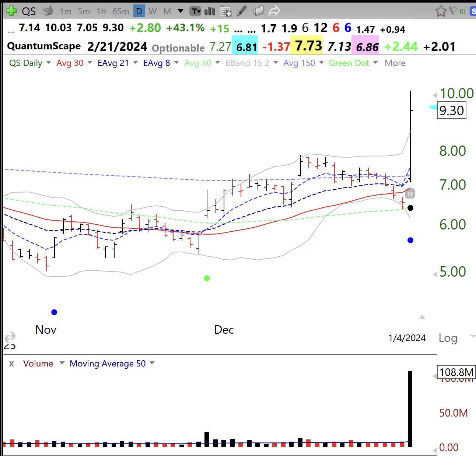The width and height of the screenshot is (476, 456).
Task: Click the blue S icon at top right
Action: [472, 11]
